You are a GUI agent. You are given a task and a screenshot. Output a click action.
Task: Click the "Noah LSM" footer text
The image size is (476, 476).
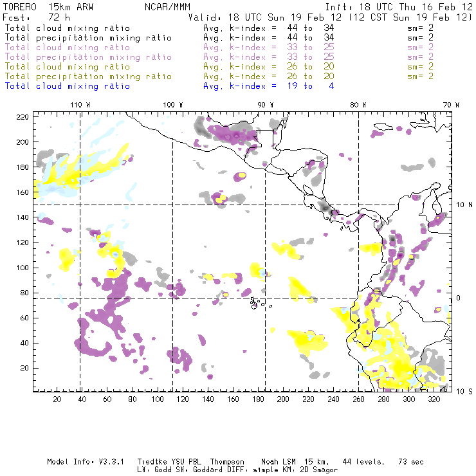tap(279, 462)
